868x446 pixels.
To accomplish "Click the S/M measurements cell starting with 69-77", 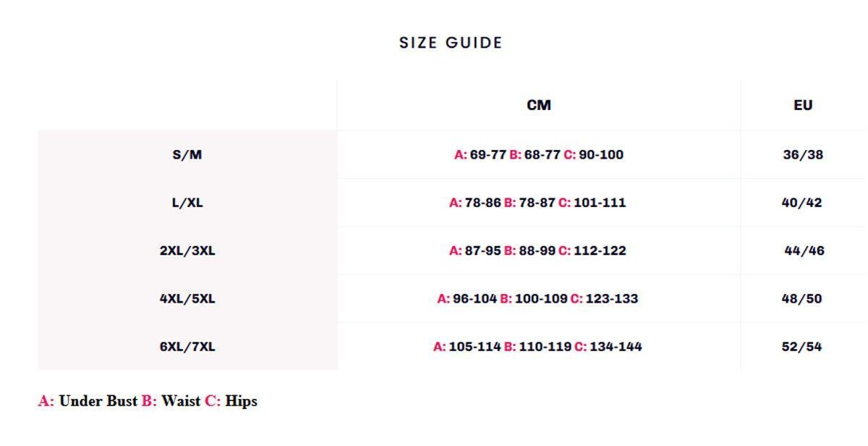I will tap(539, 154).
